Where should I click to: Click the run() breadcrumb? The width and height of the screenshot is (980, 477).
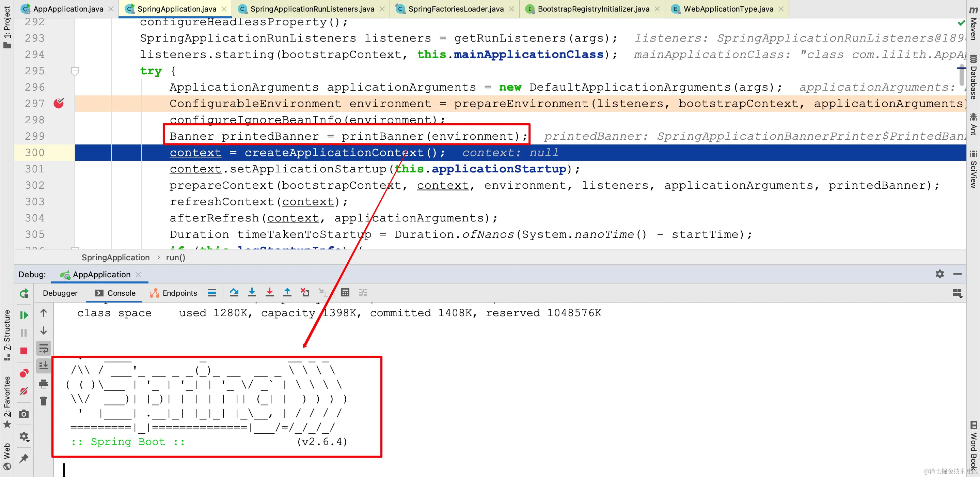[175, 257]
